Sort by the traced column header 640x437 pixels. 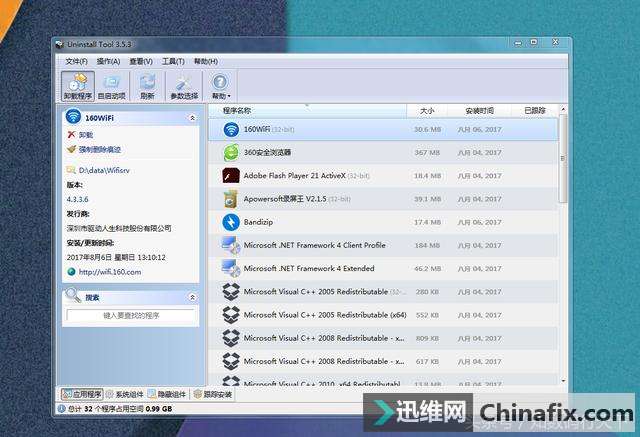534,111
